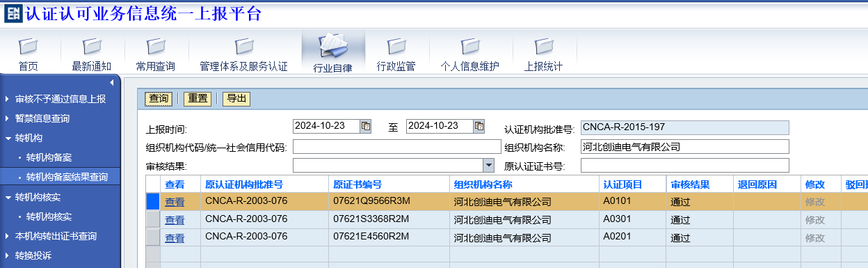Open 查看 link for certificate 07621E4560R2M
Image resolution: width=868 pixels, height=268 pixels.
[x=175, y=237]
